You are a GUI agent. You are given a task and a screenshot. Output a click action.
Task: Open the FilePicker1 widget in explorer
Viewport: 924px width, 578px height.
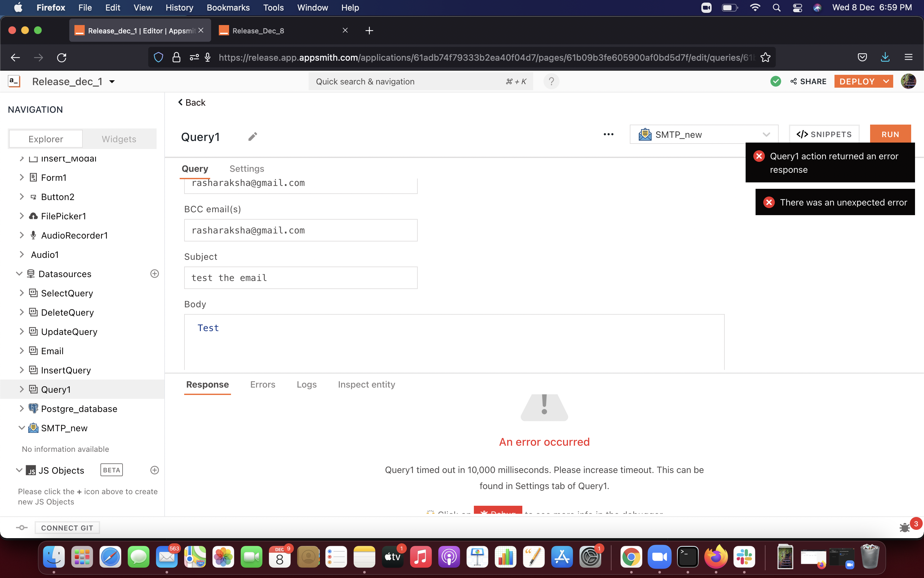tap(64, 216)
